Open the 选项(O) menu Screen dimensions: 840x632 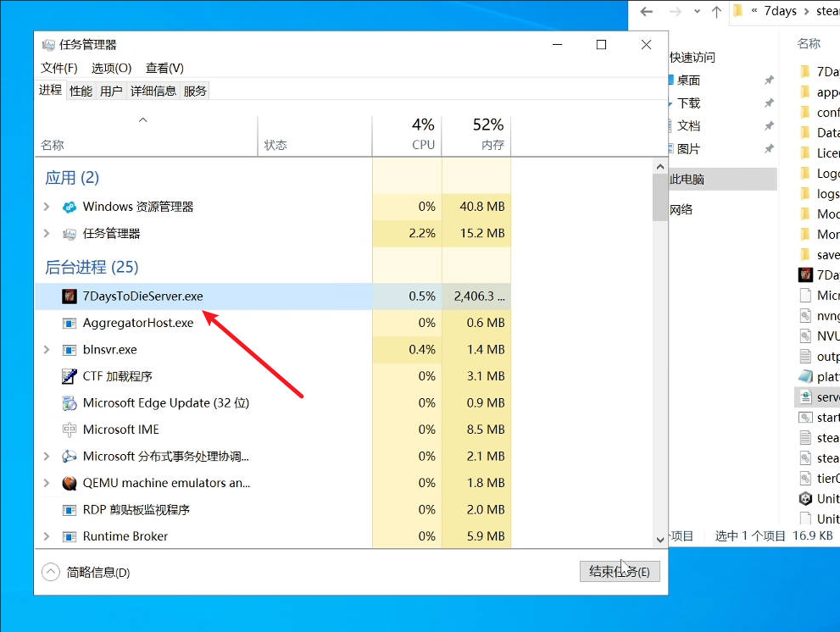click(x=111, y=68)
